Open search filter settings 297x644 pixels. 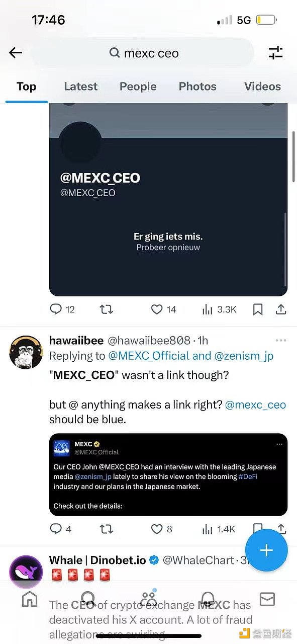[275, 53]
